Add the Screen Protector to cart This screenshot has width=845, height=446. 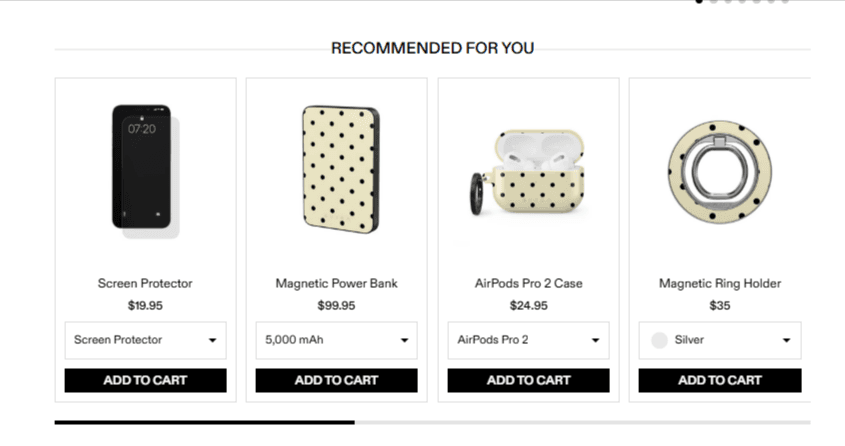(145, 380)
